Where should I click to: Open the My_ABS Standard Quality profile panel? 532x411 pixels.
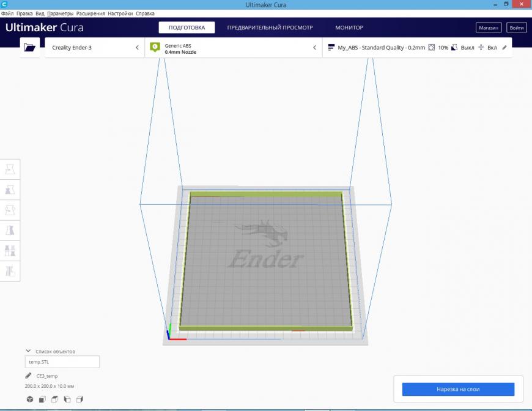[417, 48]
